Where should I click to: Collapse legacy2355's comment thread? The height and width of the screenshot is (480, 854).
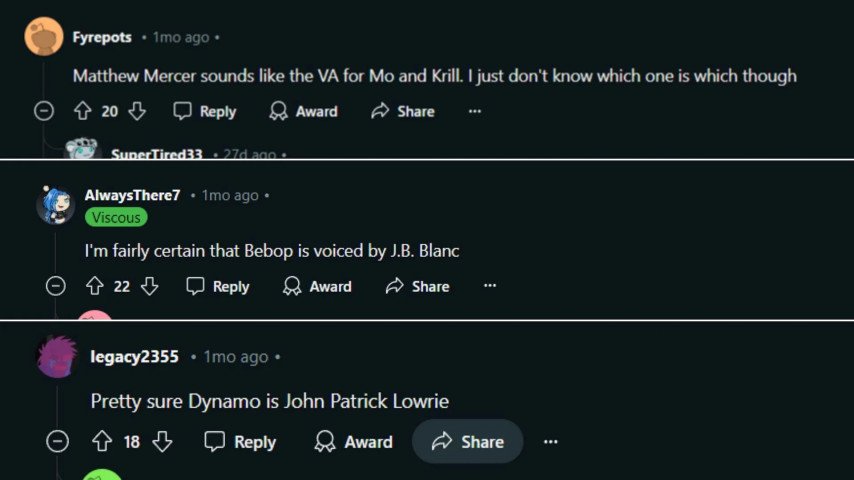coord(58,441)
